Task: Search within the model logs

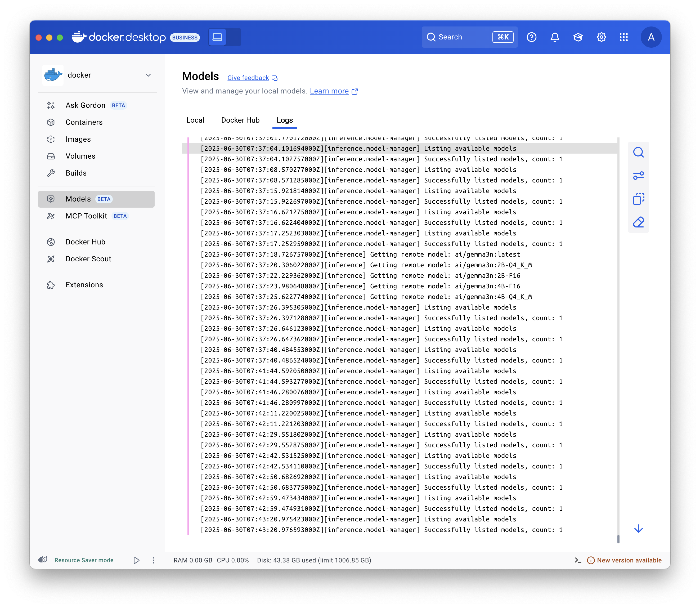Action: pyautogui.click(x=639, y=152)
